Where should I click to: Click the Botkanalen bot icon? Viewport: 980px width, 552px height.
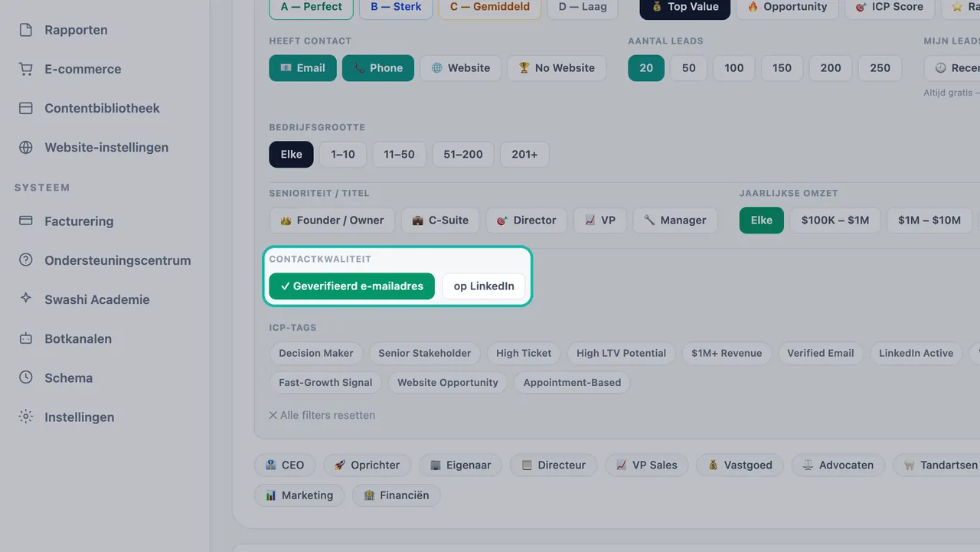[x=26, y=338]
